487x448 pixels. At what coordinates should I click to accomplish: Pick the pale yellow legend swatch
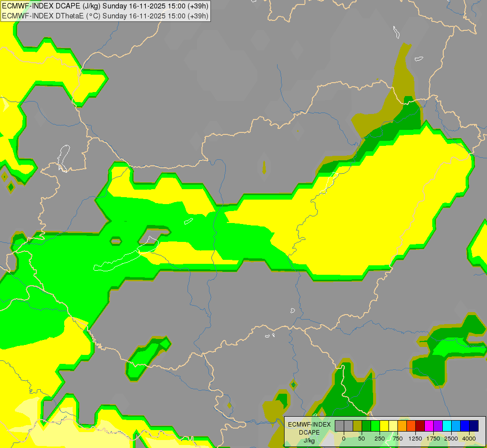point(393,426)
